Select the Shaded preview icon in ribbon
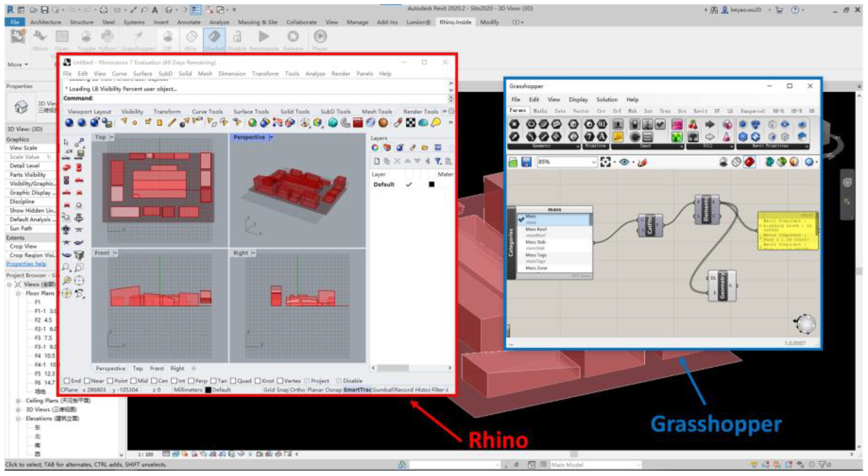The height and width of the screenshot is (476, 868). (x=214, y=37)
